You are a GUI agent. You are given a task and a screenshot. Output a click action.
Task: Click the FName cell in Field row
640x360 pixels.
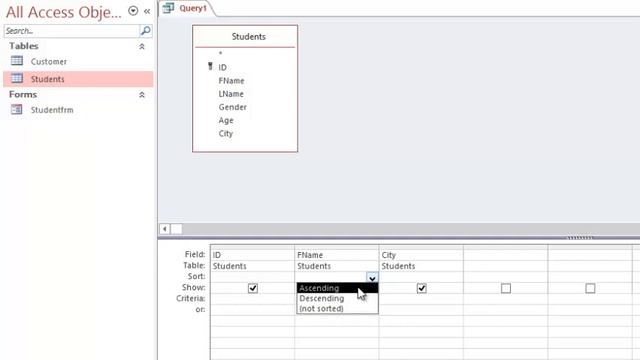[x=337, y=255]
